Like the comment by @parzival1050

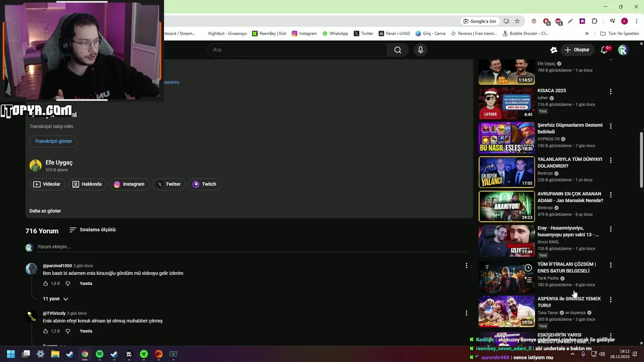tap(46, 284)
